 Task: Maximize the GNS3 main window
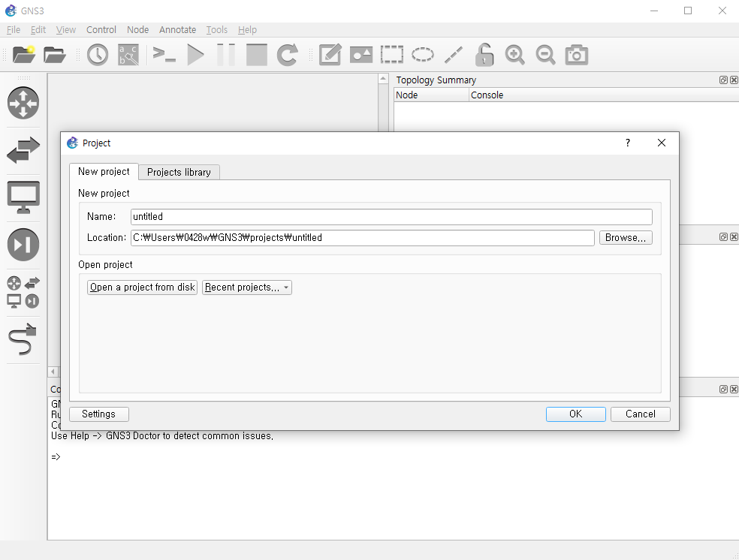click(x=688, y=11)
